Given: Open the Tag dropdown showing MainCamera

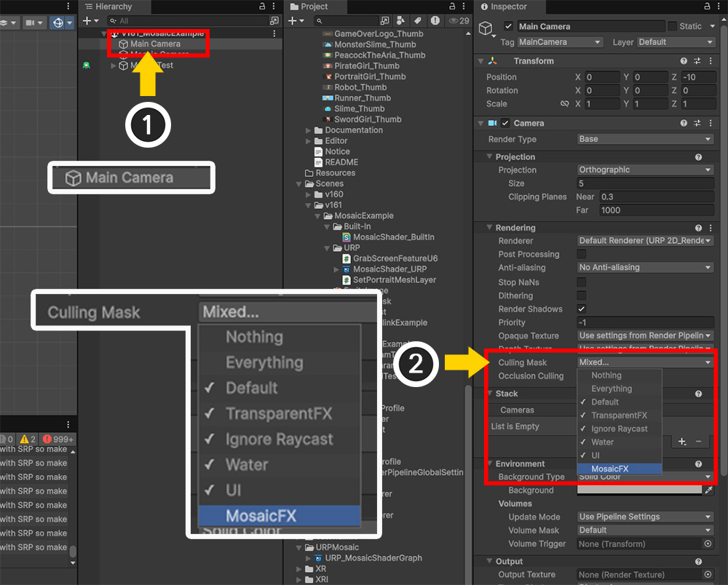Looking at the screenshot, I should click(x=561, y=42).
